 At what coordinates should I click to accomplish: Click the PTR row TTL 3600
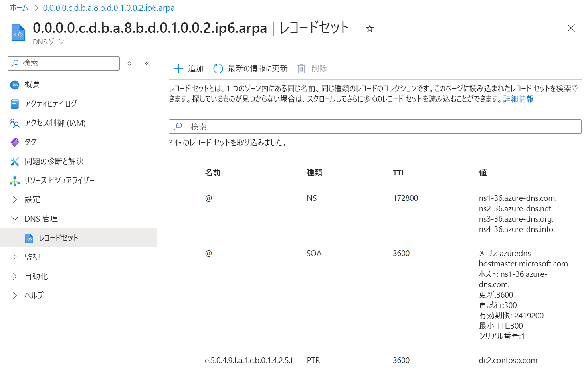[401, 361]
